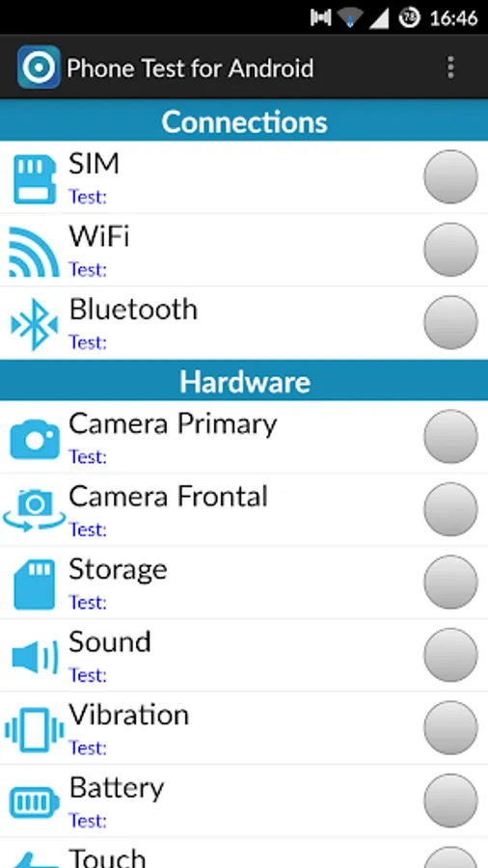Click the Phone Test app logo
488x868 pixels.
tap(39, 67)
